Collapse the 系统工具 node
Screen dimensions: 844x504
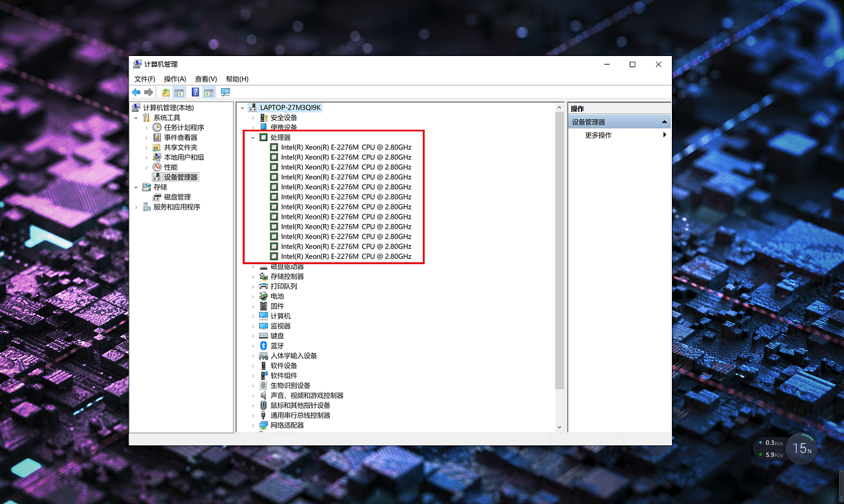136,118
